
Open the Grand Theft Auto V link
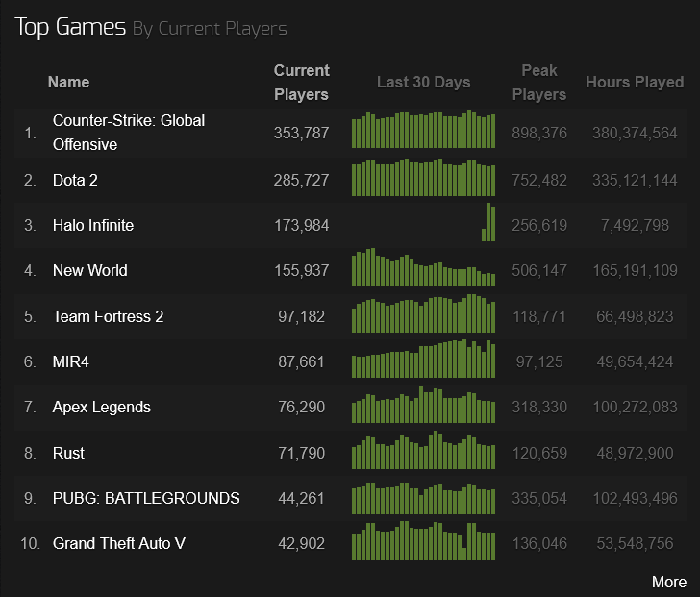point(119,543)
